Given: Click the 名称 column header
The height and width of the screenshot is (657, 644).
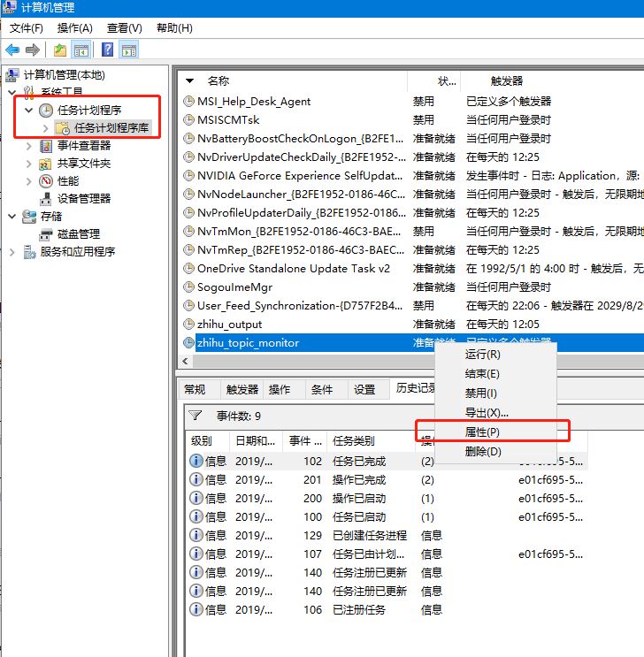Looking at the screenshot, I should point(218,80).
